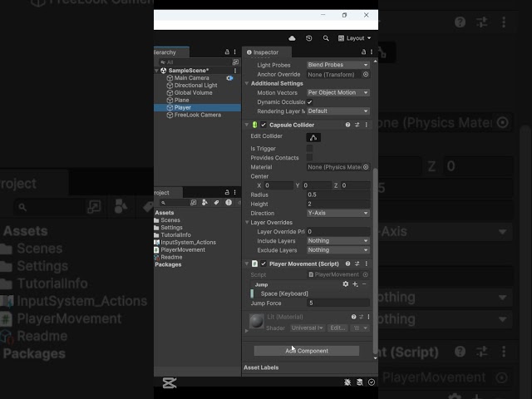Screen dimensions: 532x399
Task: Open Jump action settings gear
Action: click(x=346, y=284)
